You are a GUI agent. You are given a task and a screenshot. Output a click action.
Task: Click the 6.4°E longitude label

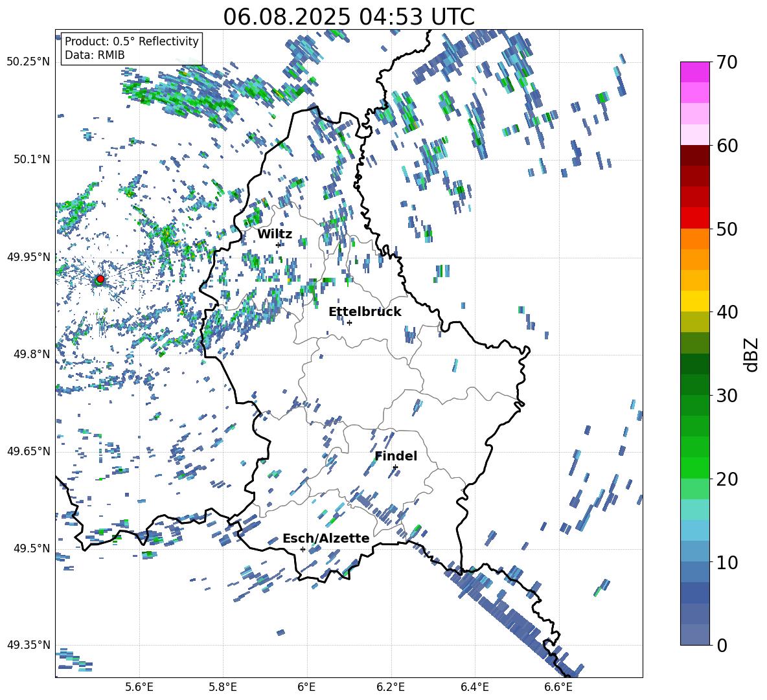(474, 687)
